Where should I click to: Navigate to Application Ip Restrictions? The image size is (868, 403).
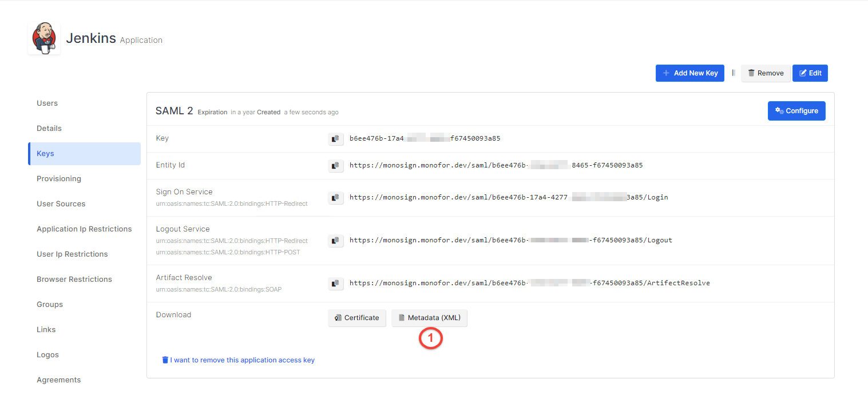click(x=84, y=229)
